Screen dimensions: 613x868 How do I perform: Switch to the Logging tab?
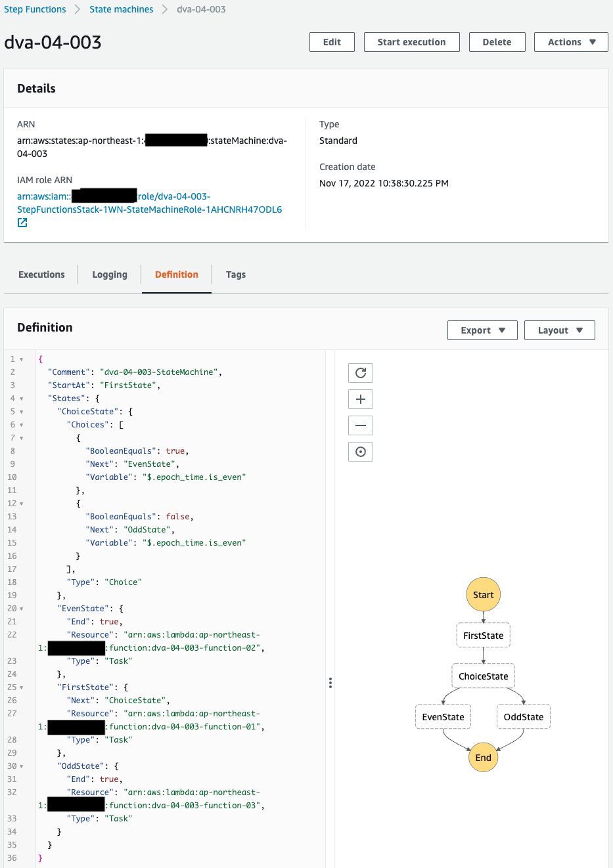(x=109, y=274)
